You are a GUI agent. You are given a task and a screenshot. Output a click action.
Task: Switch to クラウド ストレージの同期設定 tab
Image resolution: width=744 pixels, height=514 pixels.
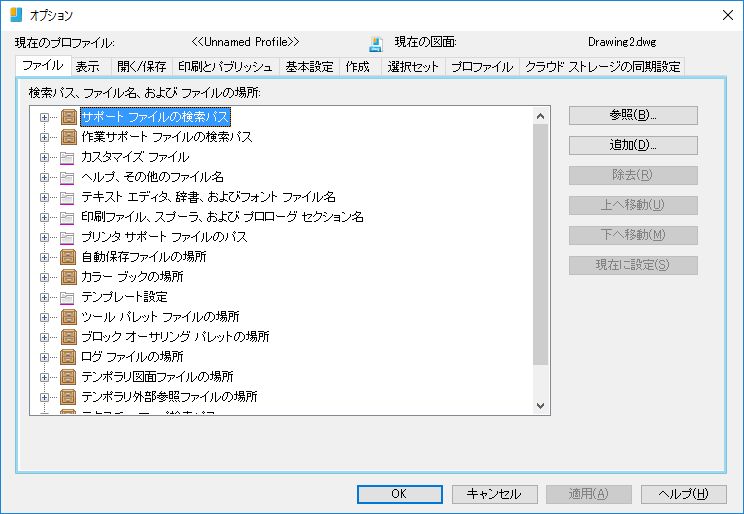pyautogui.click(x=603, y=66)
